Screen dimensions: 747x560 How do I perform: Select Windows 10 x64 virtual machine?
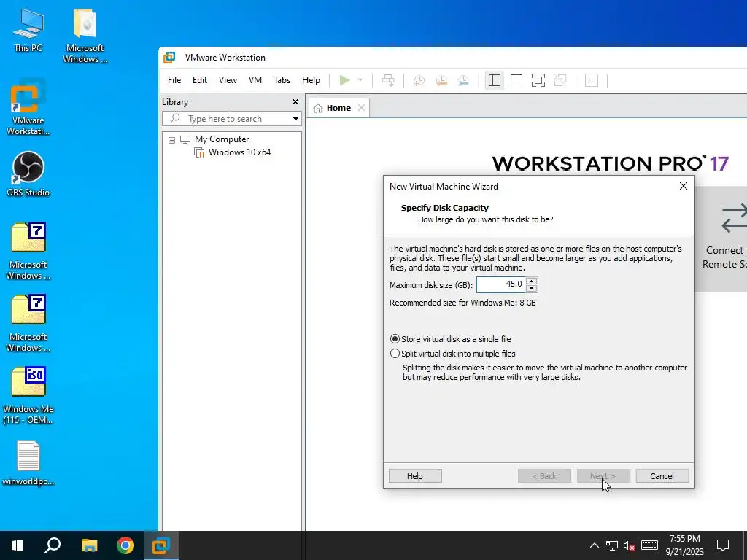[x=239, y=152]
